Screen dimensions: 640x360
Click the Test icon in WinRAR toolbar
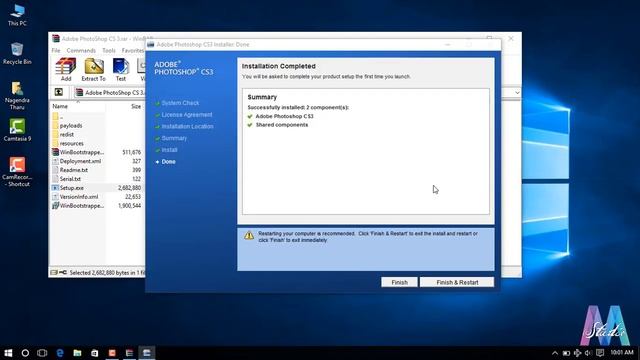pyautogui.click(x=121, y=69)
